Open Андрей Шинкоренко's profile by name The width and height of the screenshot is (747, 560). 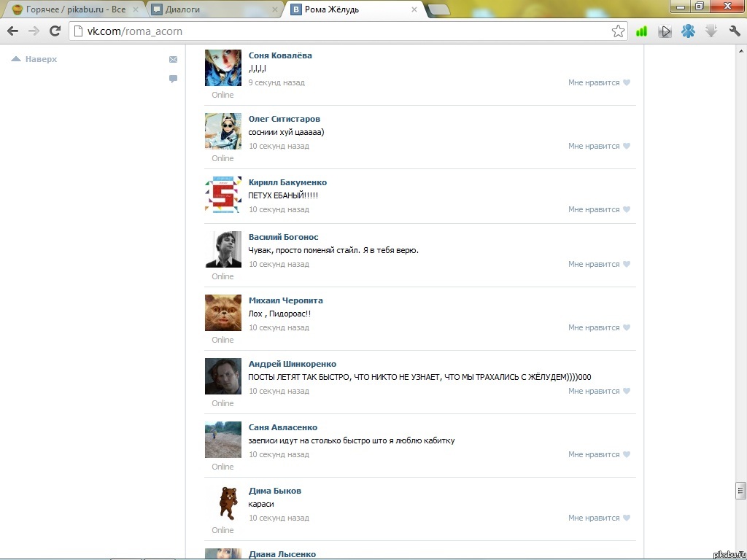tap(292, 364)
